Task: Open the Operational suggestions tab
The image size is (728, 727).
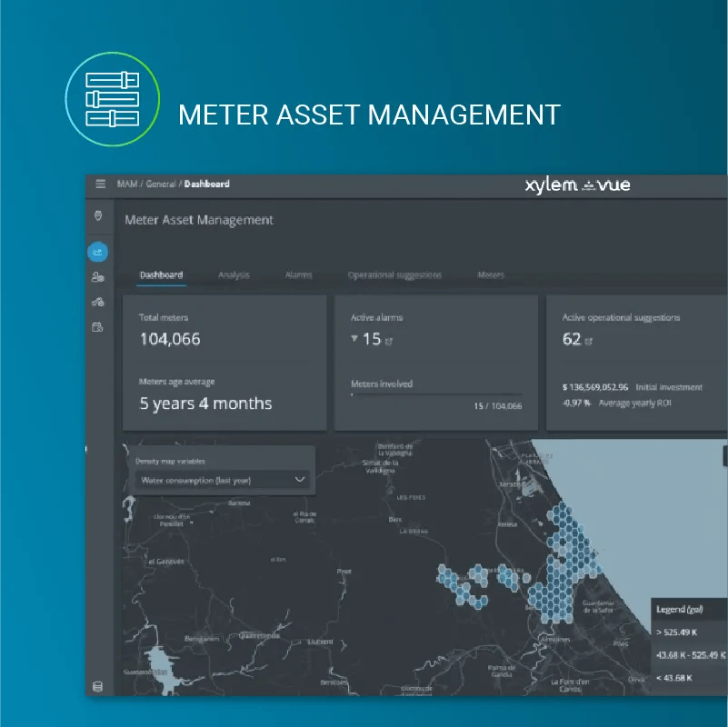Action: (394, 274)
